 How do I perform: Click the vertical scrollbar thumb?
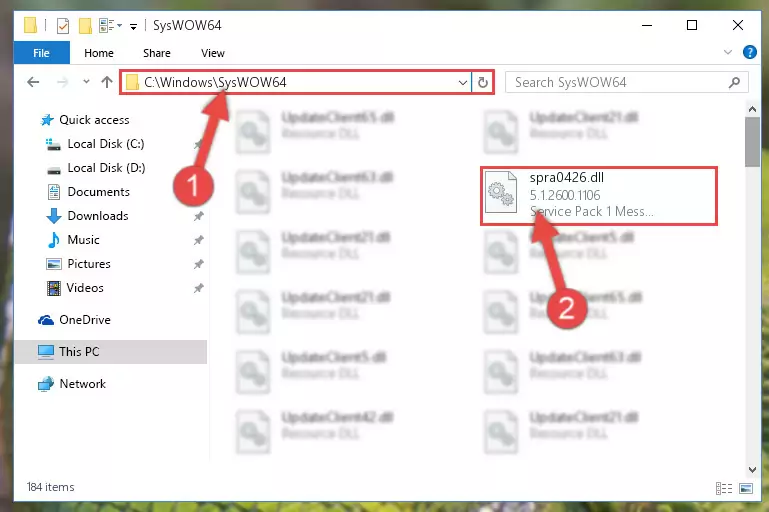click(x=752, y=142)
